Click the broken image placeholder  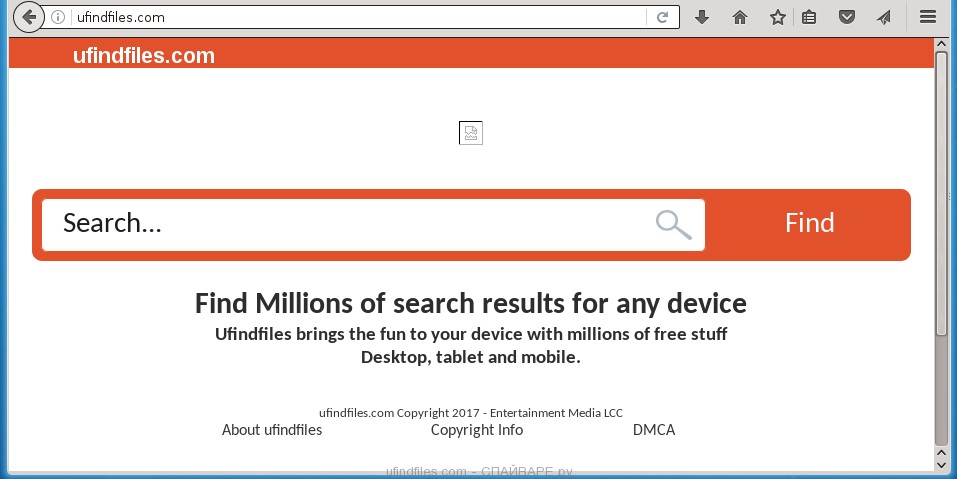point(471,133)
